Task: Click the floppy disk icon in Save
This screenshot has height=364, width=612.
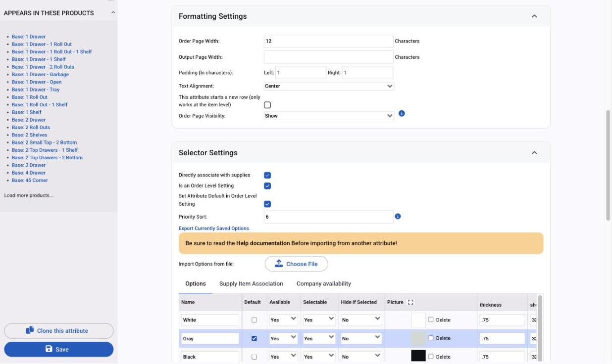Action: (49, 349)
